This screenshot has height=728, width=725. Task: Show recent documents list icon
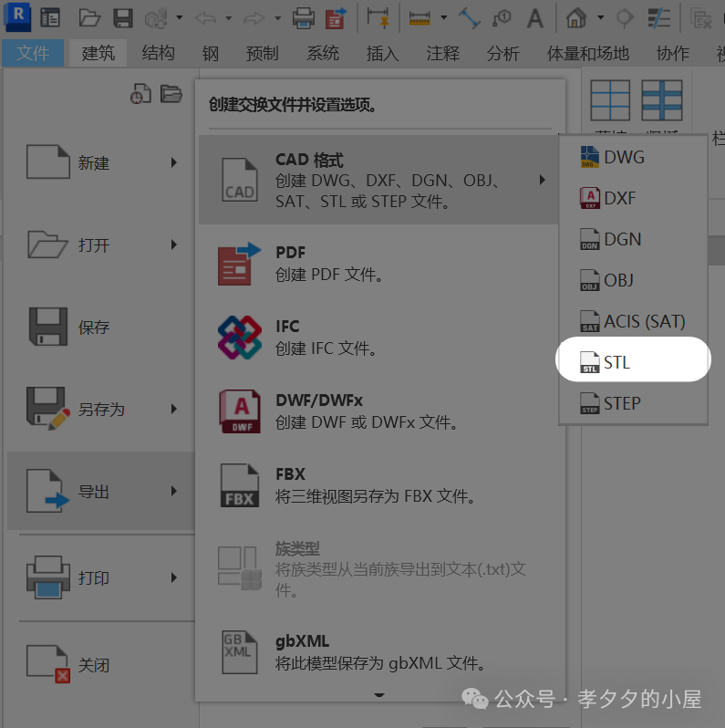[140, 94]
